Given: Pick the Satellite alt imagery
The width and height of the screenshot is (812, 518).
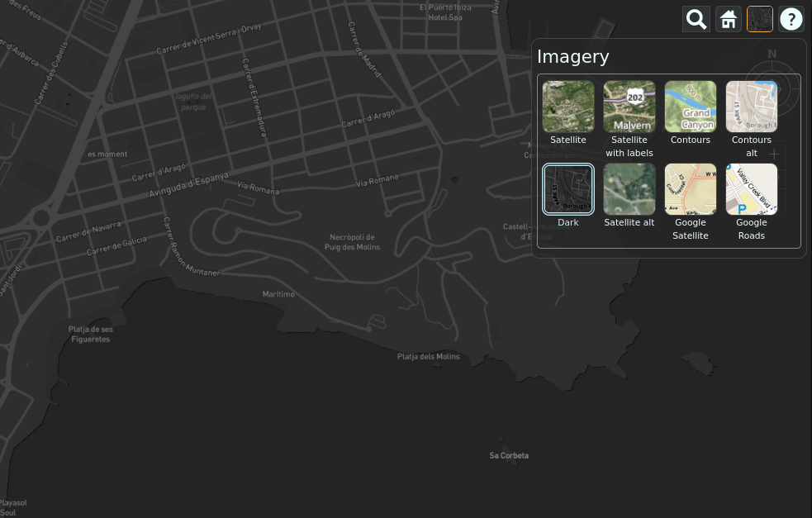Looking at the screenshot, I should coord(629,188).
